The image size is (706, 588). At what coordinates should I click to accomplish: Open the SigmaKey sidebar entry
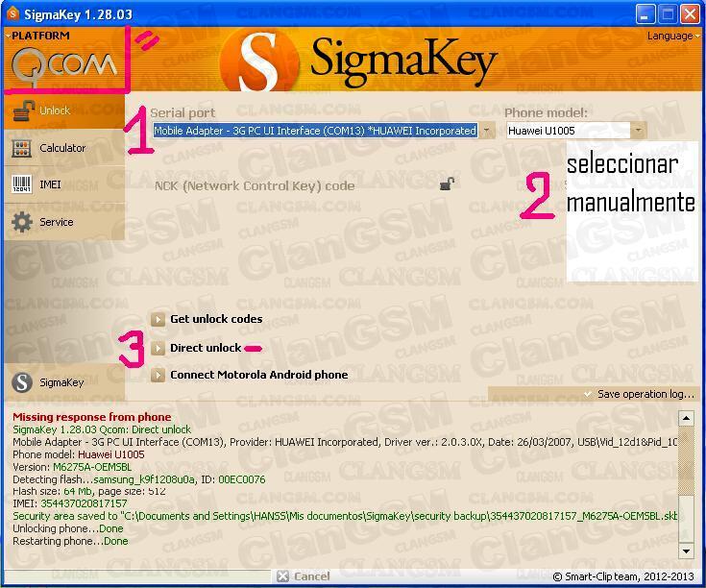coord(64,382)
